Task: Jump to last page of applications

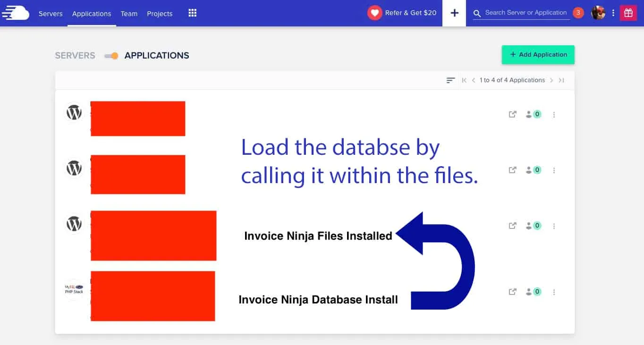Action: point(561,80)
